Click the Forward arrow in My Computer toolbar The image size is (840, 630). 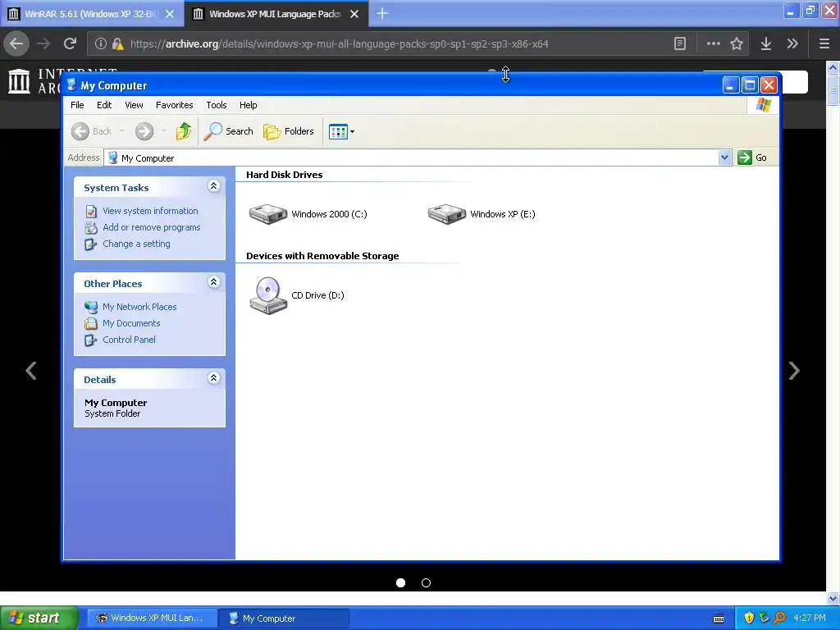[144, 131]
